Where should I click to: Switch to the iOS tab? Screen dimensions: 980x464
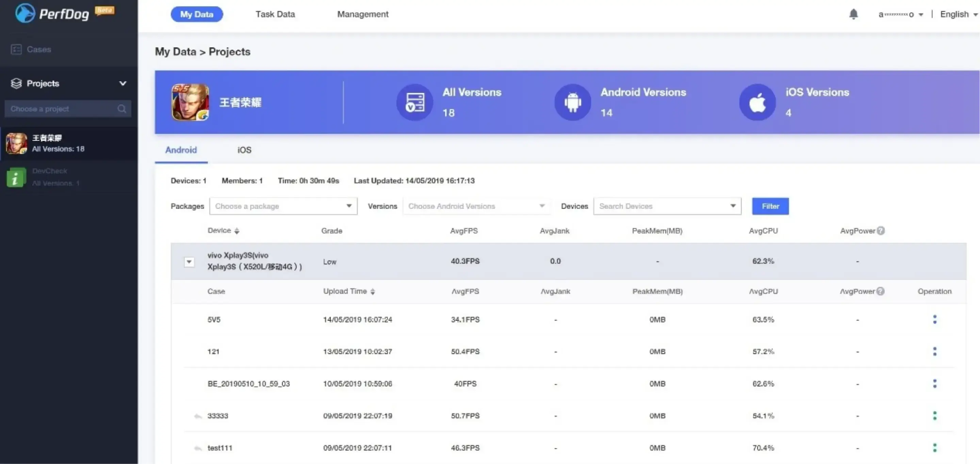(244, 150)
